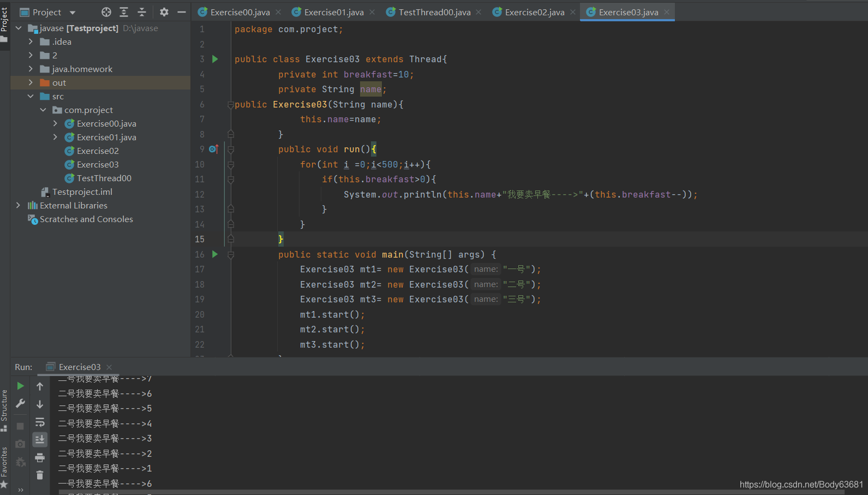The width and height of the screenshot is (868, 495).
Task: Click the wrench icon in Run panel
Action: (x=20, y=404)
